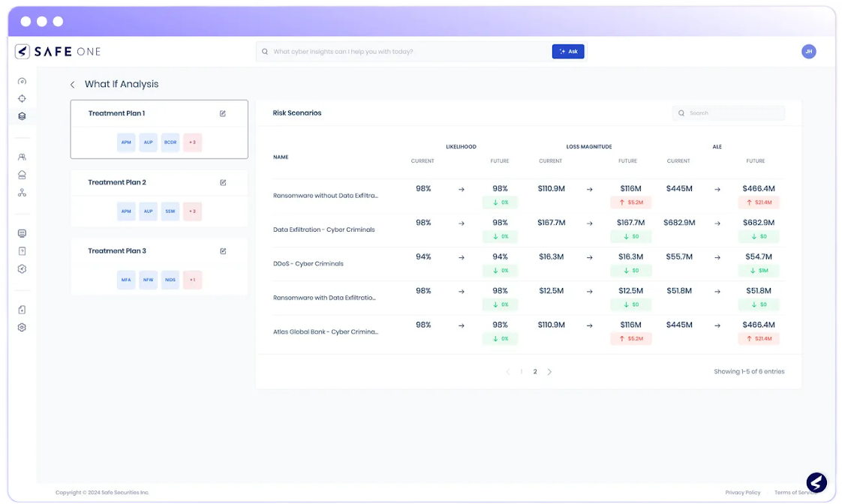The width and height of the screenshot is (842, 504).
Task: Click the MFA tag in Treatment Plan 3
Action: (x=126, y=280)
